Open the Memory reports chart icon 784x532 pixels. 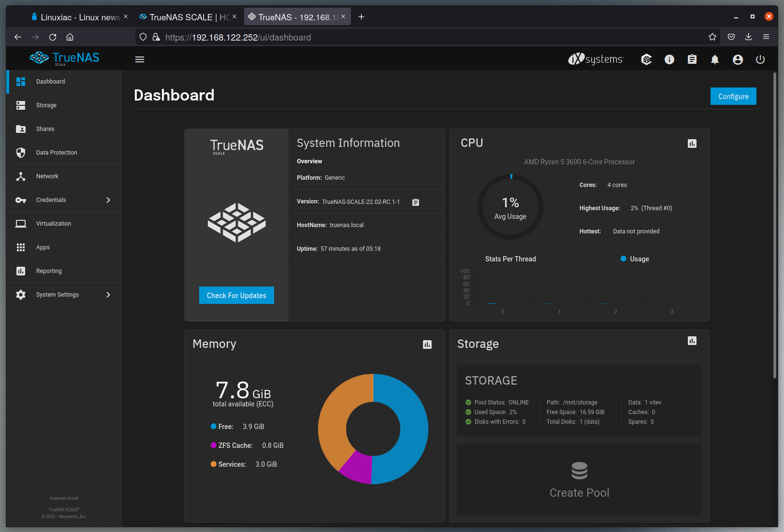pos(427,345)
